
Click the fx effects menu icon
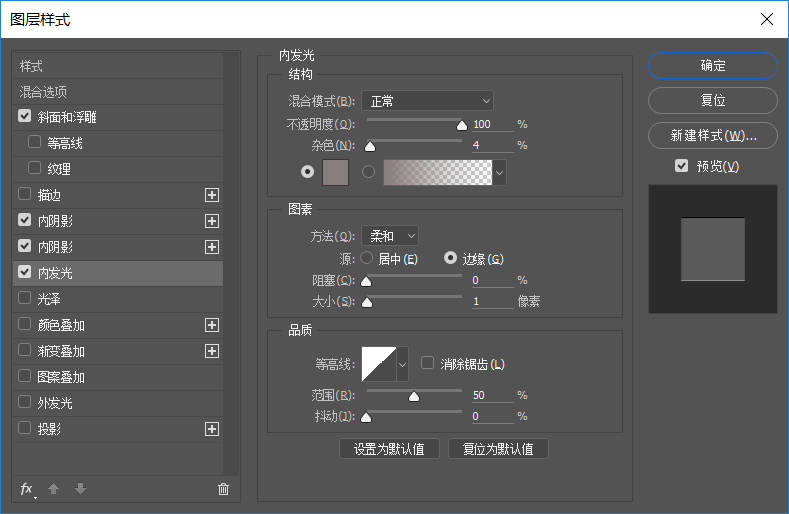point(27,489)
